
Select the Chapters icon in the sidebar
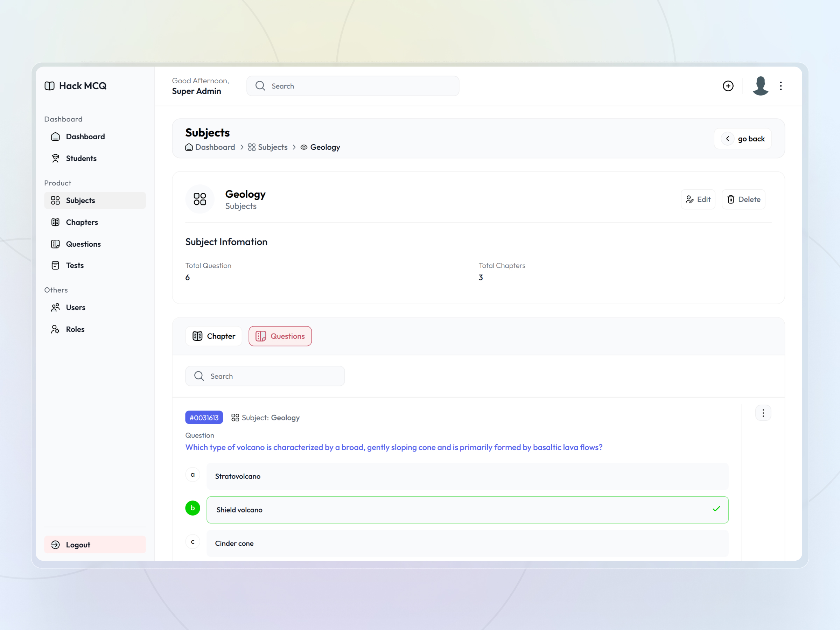pyautogui.click(x=55, y=222)
